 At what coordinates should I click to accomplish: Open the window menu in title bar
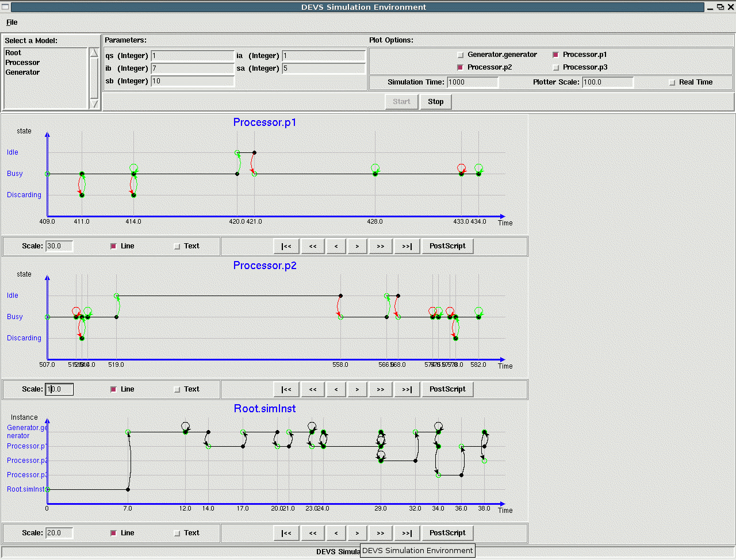pyautogui.click(x=5, y=7)
